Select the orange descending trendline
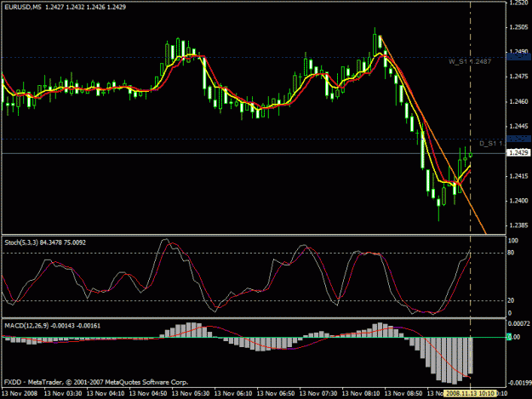 (433, 134)
